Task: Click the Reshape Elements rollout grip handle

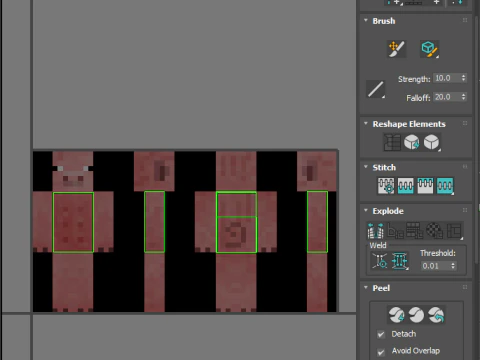Action: (465, 123)
